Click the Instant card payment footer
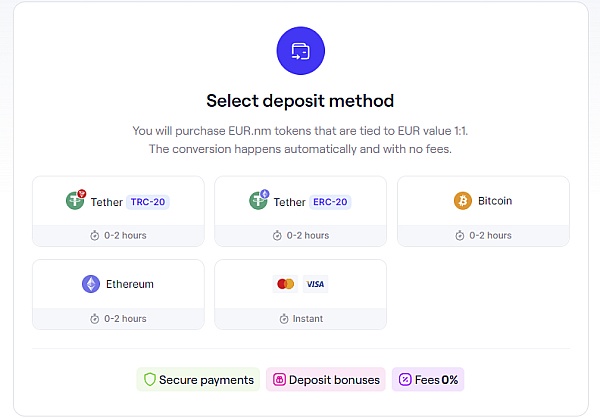Viewport: 600px width, 418px height. [300, 318]
